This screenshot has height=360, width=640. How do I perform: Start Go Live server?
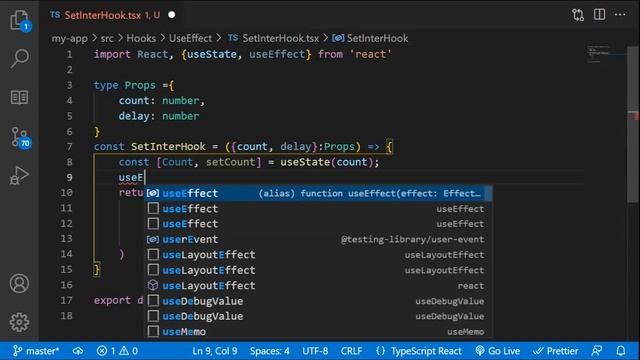tap(498, 351)
